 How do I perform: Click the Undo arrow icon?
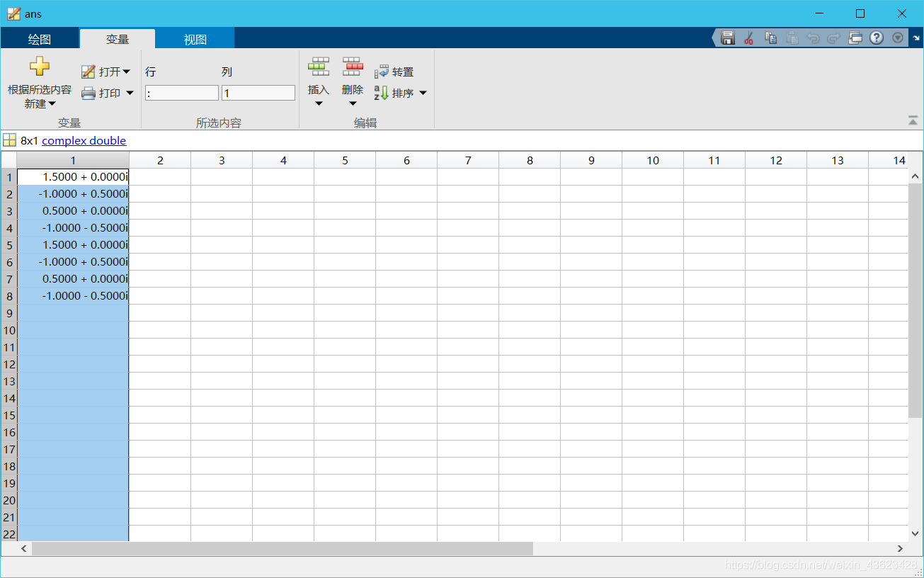[x=813, y=38]
